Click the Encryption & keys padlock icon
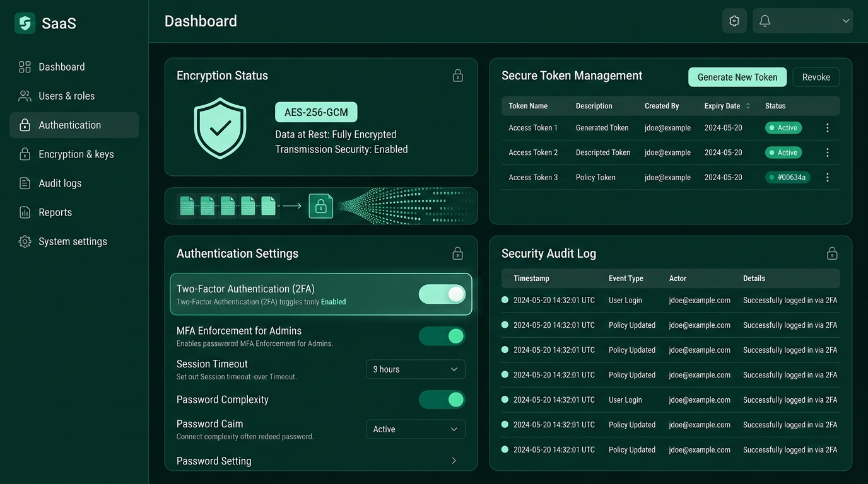868x484 pixels. [x=25, y=154]
